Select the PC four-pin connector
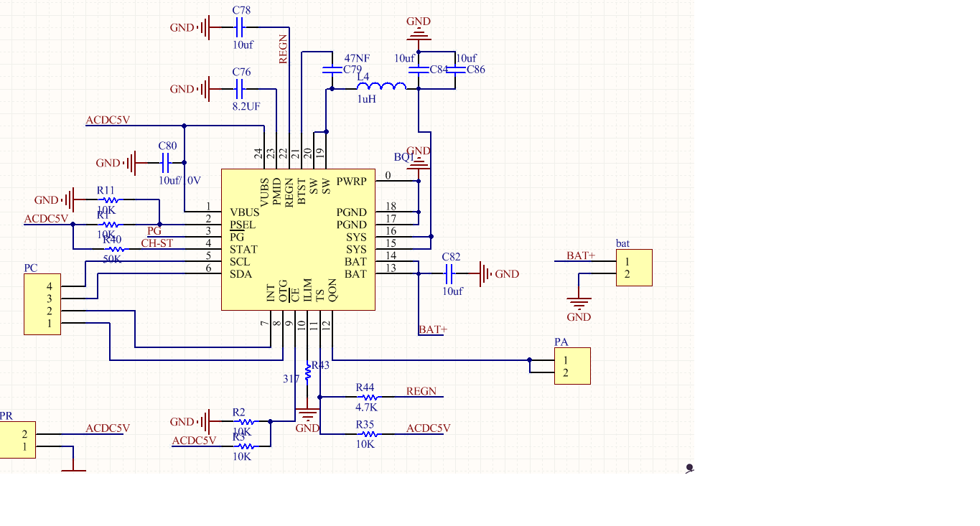 pos(42,304)
